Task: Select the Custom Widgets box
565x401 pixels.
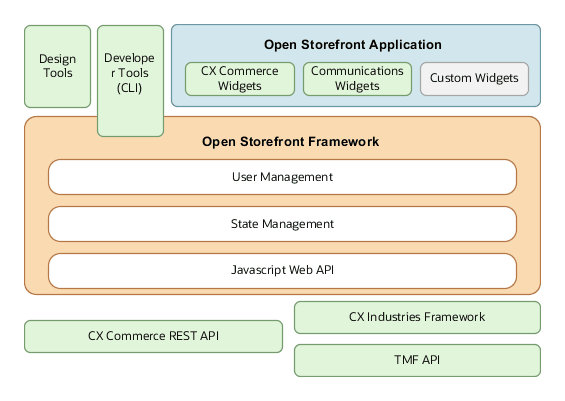Action: click(475, 79)
